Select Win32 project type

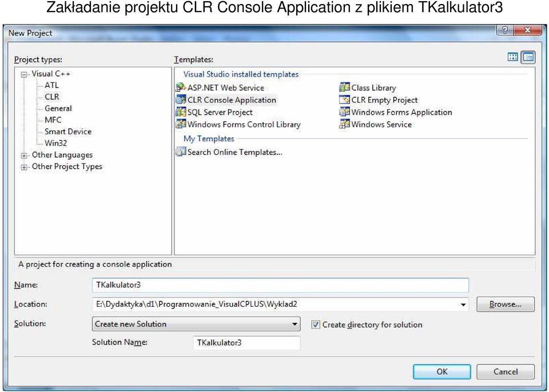coord(55,143)
